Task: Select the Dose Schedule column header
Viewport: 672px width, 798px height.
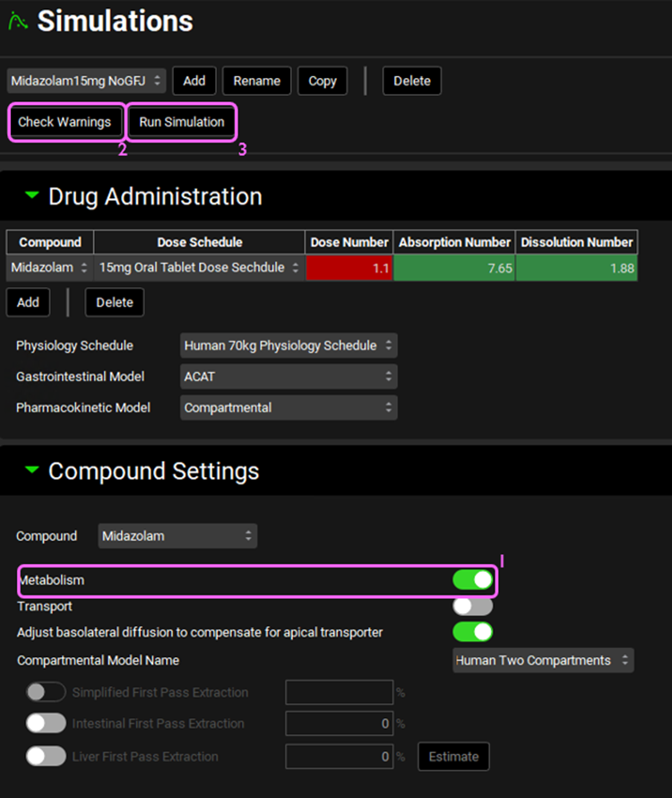Action: click(x=199, y=242)
